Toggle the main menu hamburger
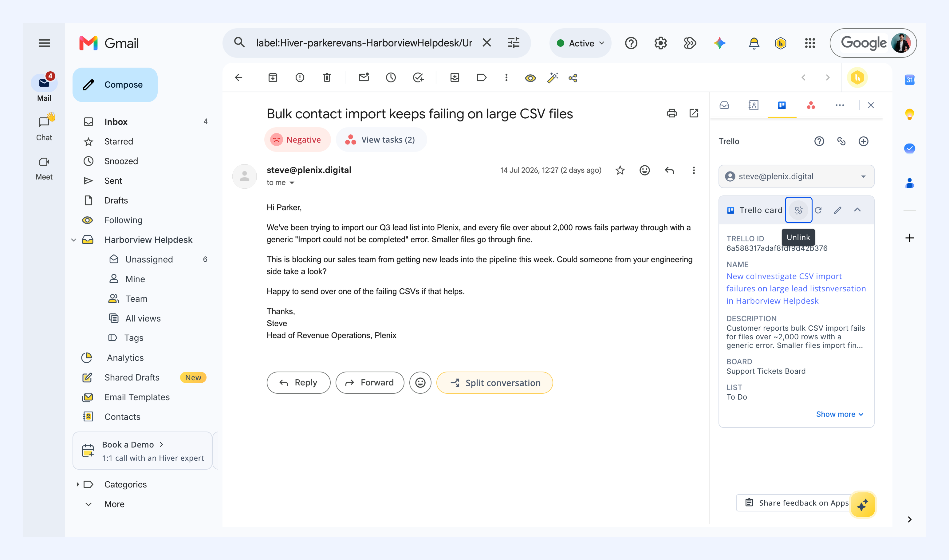This screenshot has width=949, height=560. coord(44,43)
